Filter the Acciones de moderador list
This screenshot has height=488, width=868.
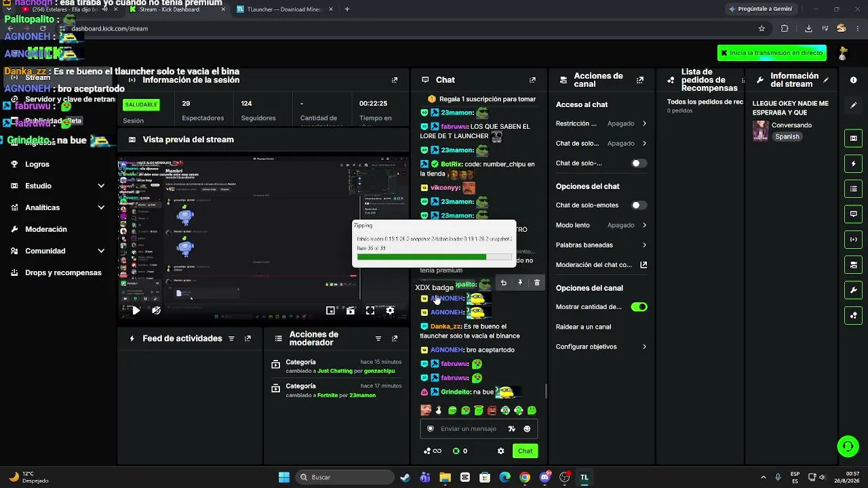(378, 338)
